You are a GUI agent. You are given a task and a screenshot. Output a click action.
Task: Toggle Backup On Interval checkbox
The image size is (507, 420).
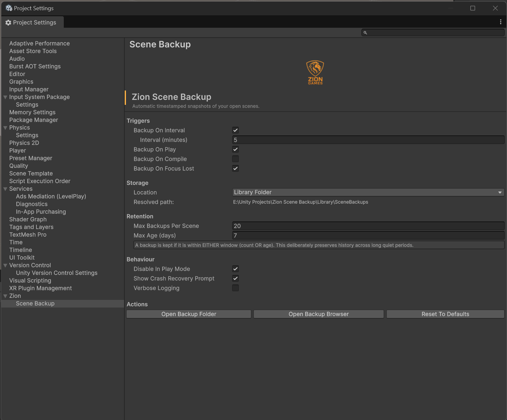point(235,130)
